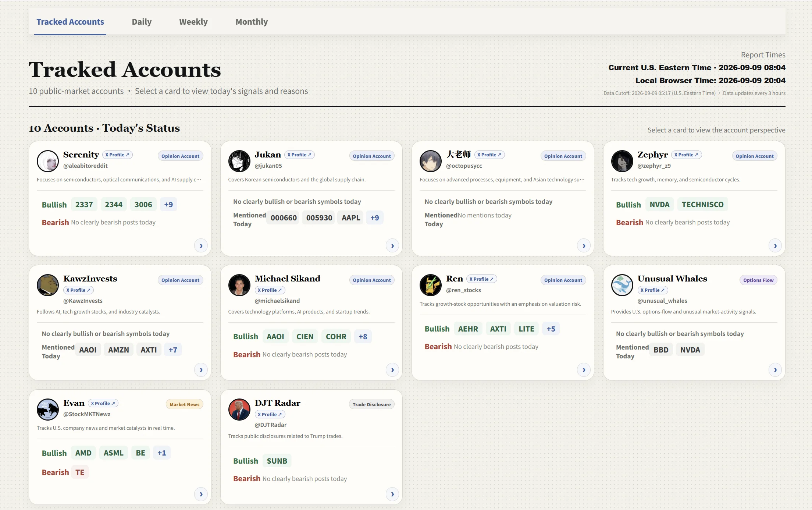Viewport: 812px width, 510px height.
Task: Open Zephyr's X Profile link
Action: pyautogui.click(x=686, y=155)
